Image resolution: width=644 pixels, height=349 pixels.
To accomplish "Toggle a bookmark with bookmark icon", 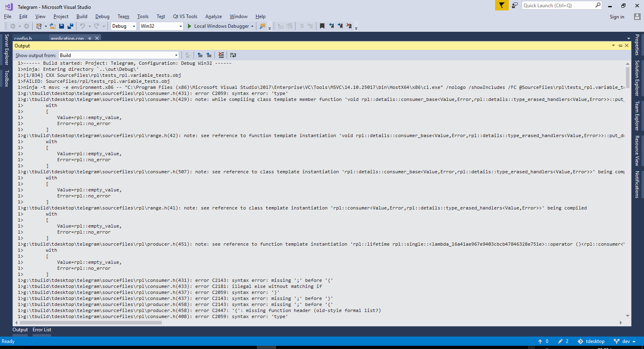I will [x=322, y=26].
